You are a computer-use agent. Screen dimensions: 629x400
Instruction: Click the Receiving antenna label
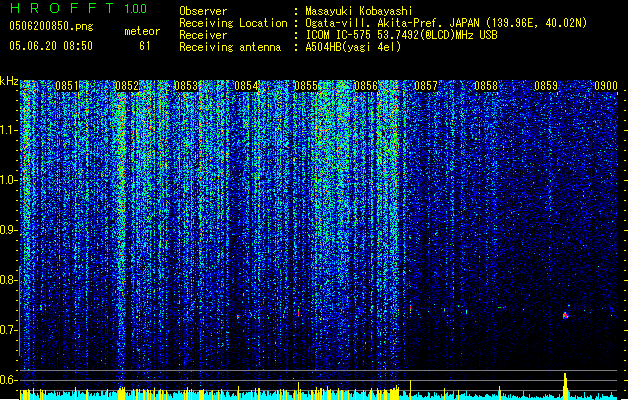click(x=230, y=47)
